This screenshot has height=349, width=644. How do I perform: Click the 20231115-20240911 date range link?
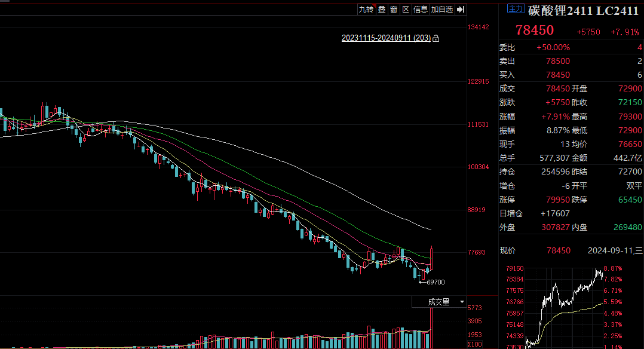(386, 38)
